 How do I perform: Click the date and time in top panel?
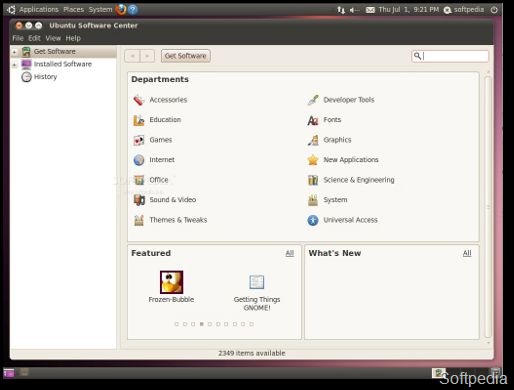(x=409, y=10)
